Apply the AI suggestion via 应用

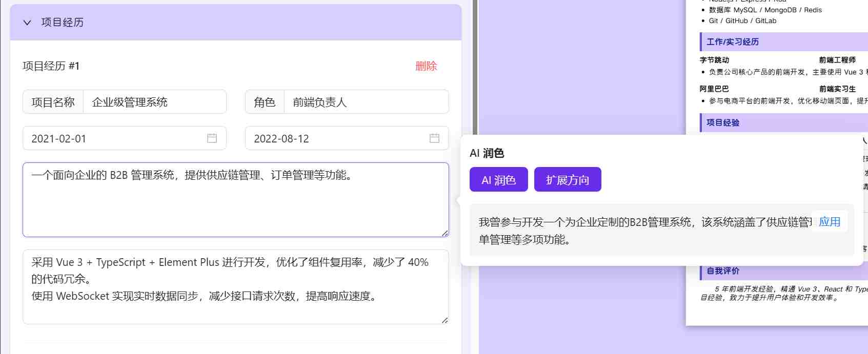829,222
